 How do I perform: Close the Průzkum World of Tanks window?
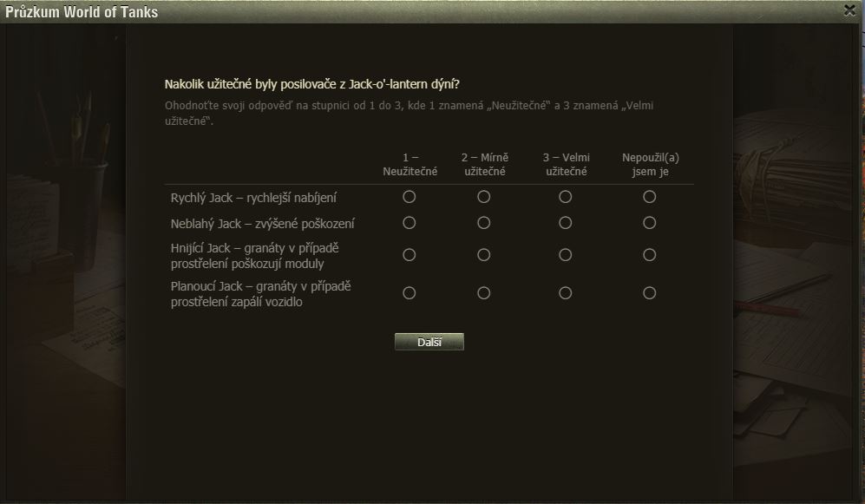point(849,10)
